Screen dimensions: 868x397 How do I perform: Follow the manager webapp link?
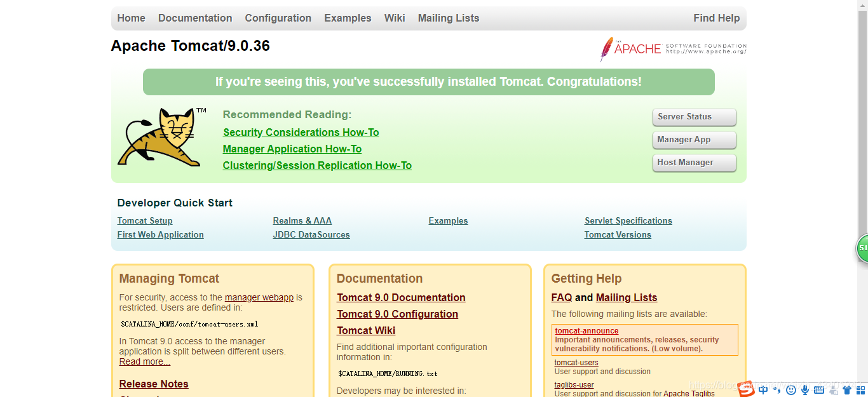click(x=259, y=297)
